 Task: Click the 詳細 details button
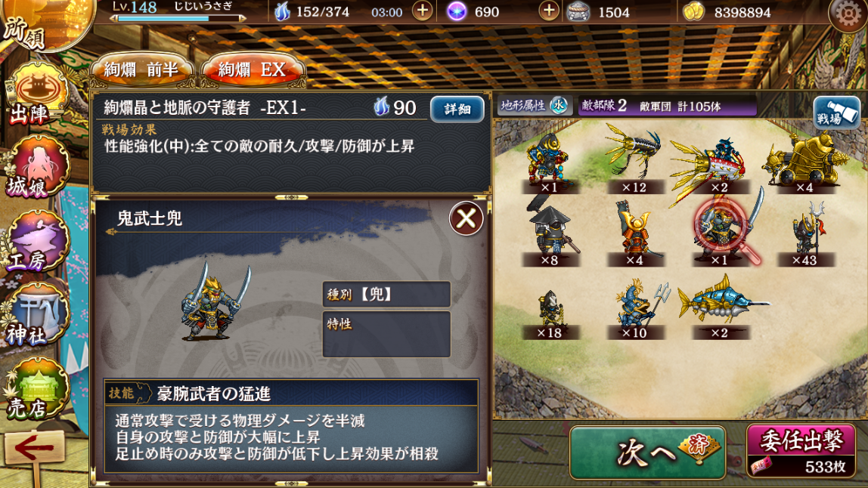pyautogui.click(x=457, y=109)
